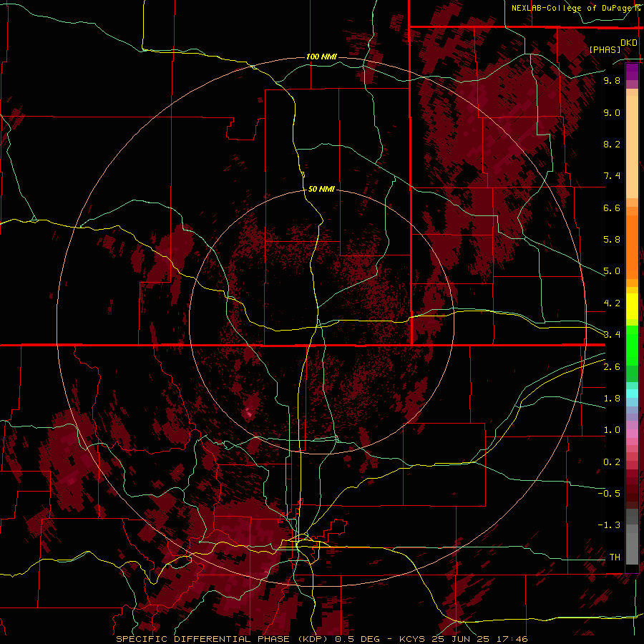Click the 9.0 scale value
This screenshot has width=644, height=644.
612,112
